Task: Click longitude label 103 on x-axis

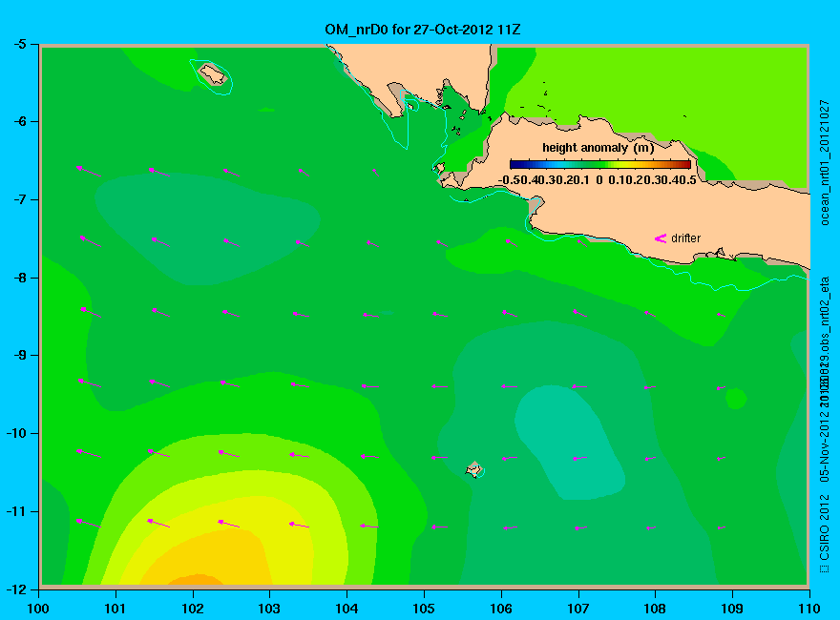Action: coord(269,609)
